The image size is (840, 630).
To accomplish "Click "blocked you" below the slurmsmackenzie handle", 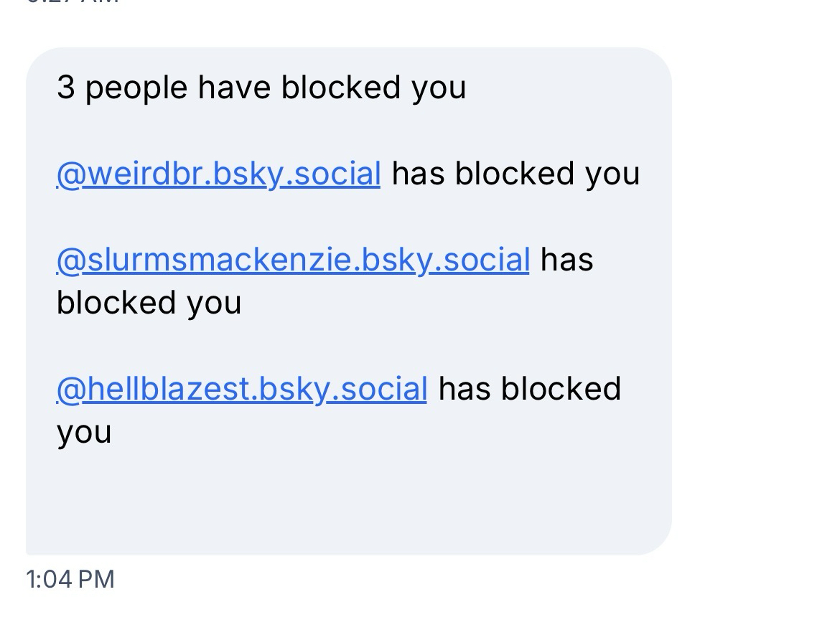I will (x=149, y=303).
